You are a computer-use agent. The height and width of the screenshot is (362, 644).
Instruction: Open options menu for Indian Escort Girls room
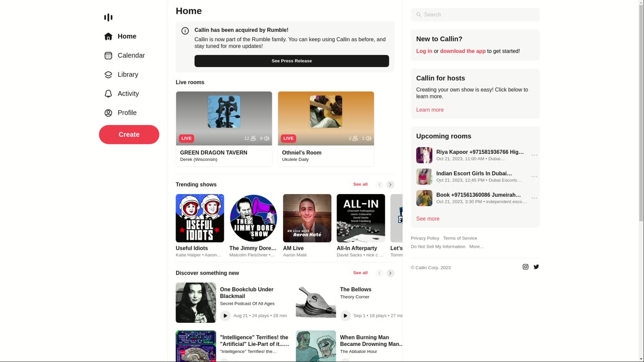pyautogui.click(x=534, y=176)
